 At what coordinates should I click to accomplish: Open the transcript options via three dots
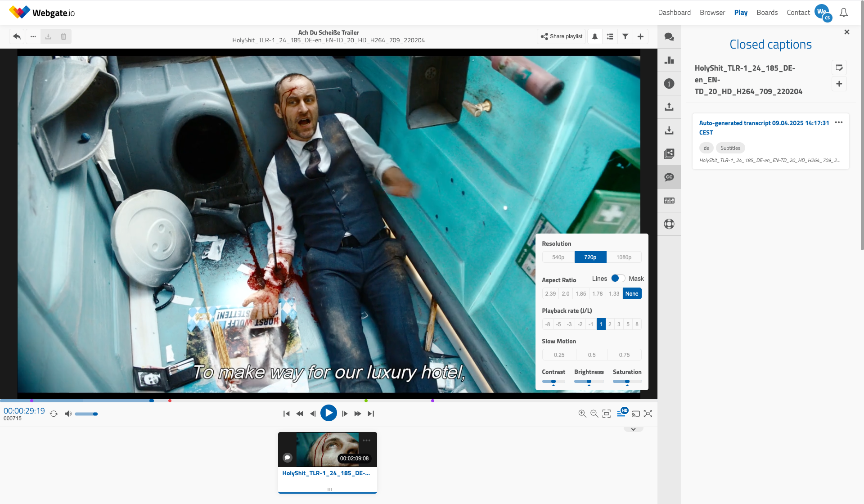coord(839,122)
